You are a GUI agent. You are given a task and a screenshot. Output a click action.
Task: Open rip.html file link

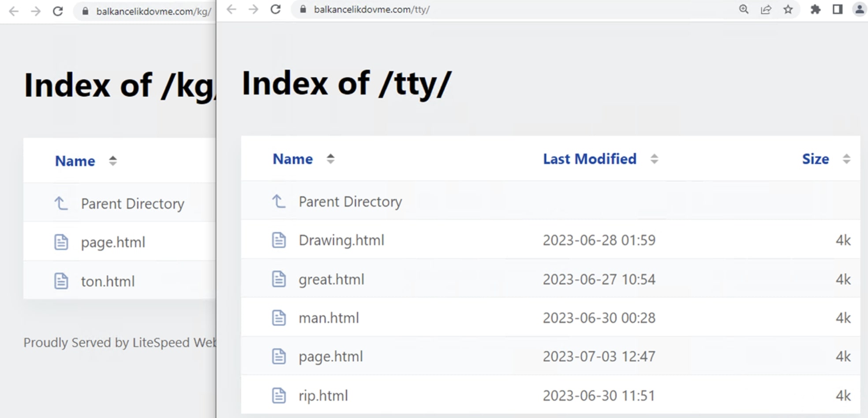[x=323, y=396]
